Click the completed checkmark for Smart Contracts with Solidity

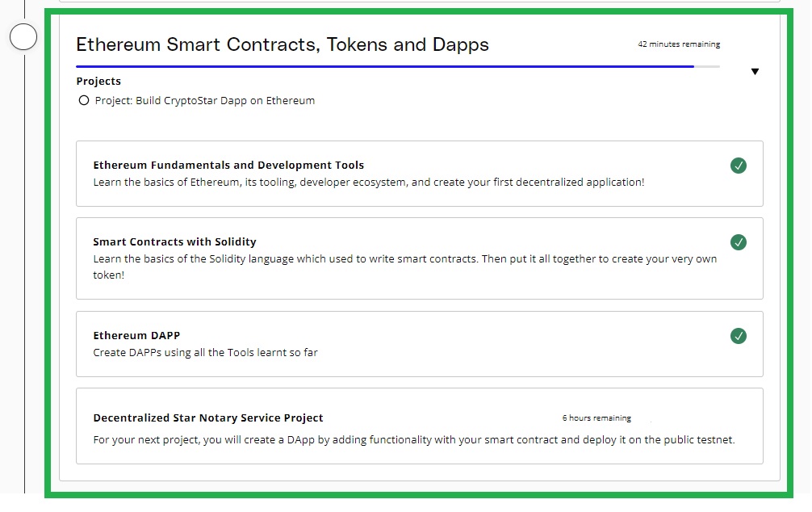tap(739, 242)
